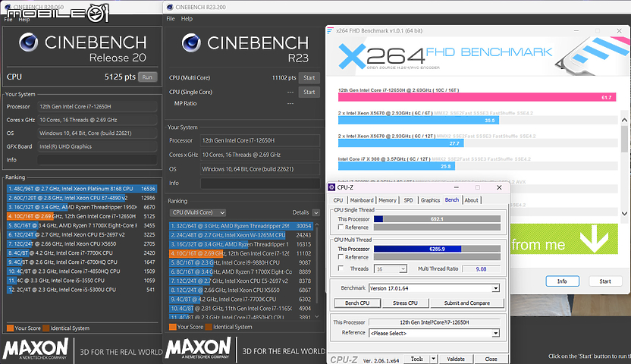The width and height of the screenshot is (631, 364).
Task: Click the CPU-Z title bar app icon
Action: (x=332, y=187)
